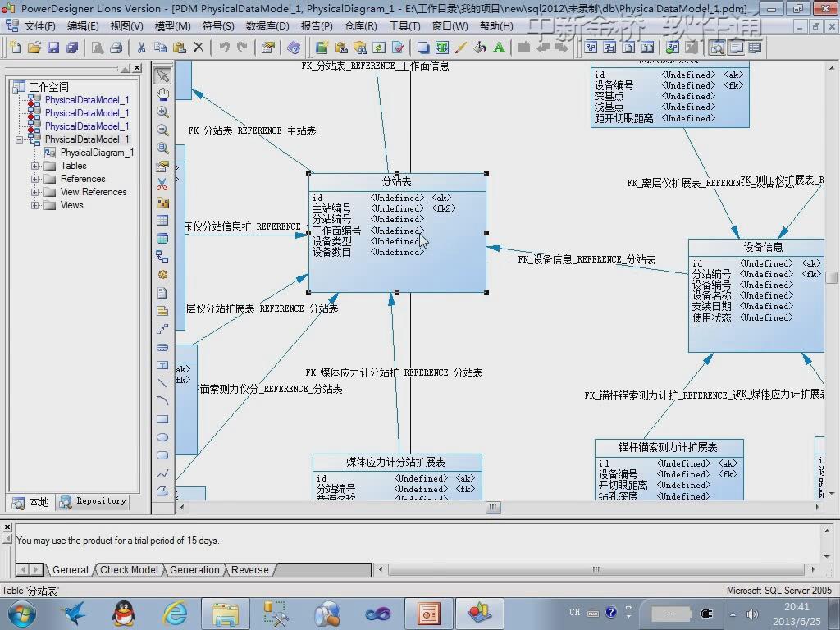
Task: Switch to the Check Model output tab
Action: click(x=129, y=570)
